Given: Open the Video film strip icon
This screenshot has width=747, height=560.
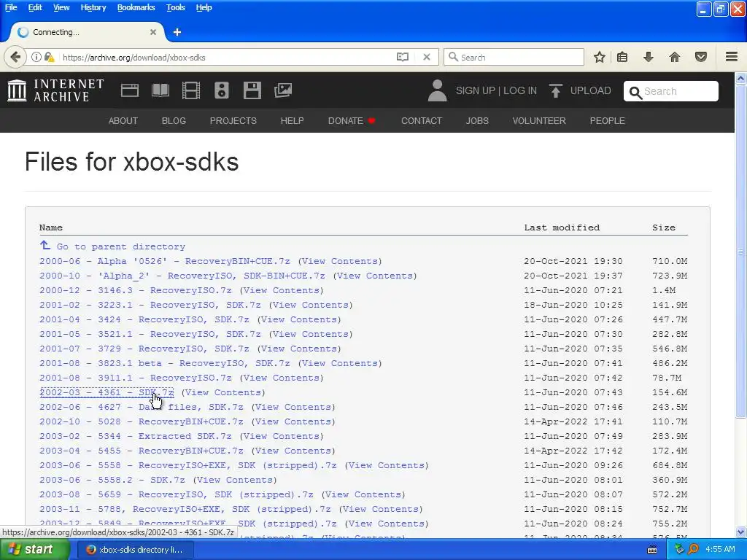Looking at the screenshot, I should [x=191, y=90].
